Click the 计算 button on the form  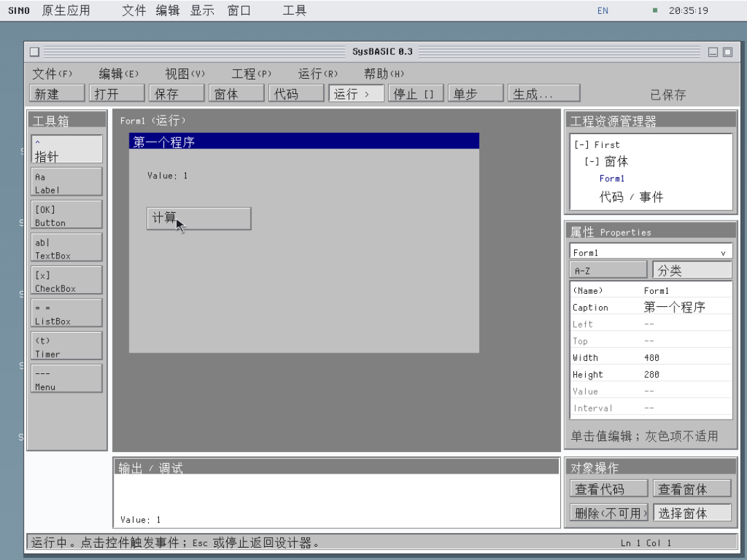(x=199, y=218)
